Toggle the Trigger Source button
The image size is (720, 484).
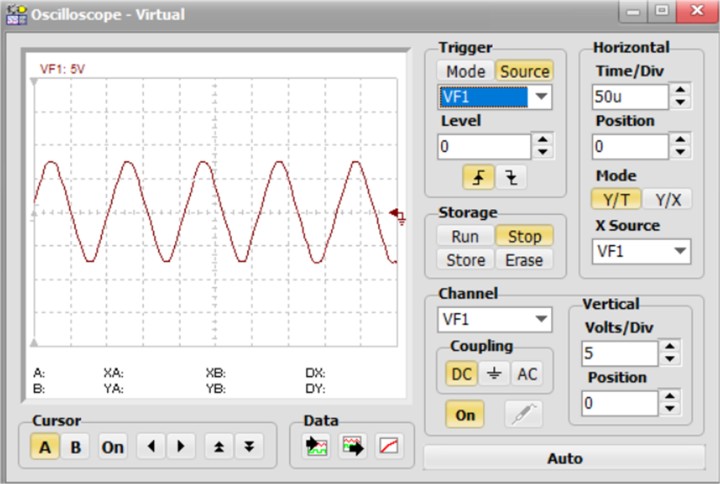click(x=524, y=72)
